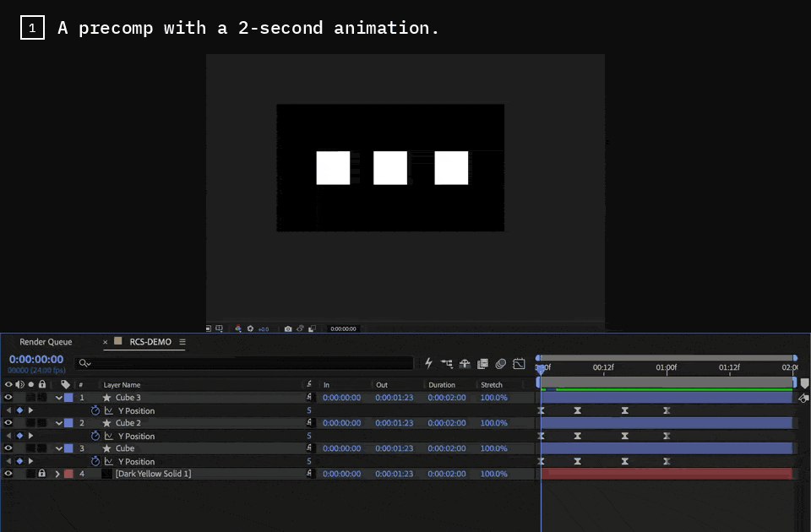
Task: Click star shape icon of Cube 2
Action: 106,423
